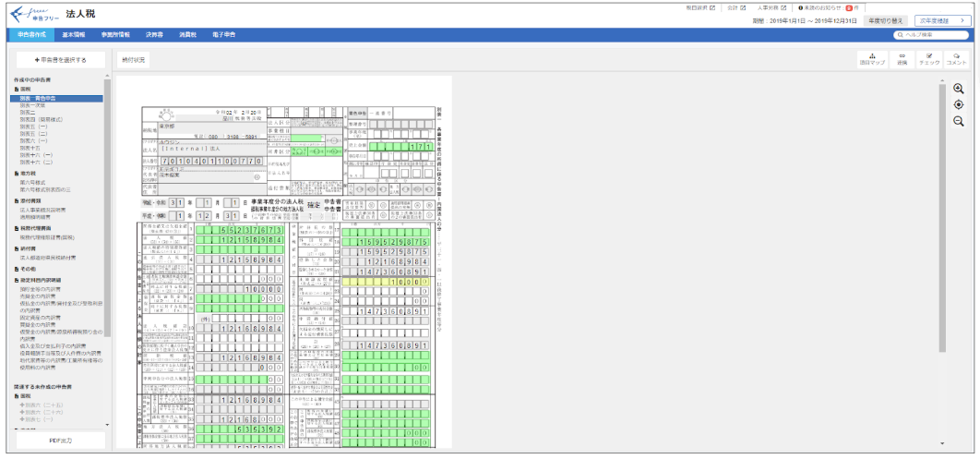This screenshot has height=459, width=980.
Task: Zoom in on the tax form preview
Action: (x=958, y=89)
